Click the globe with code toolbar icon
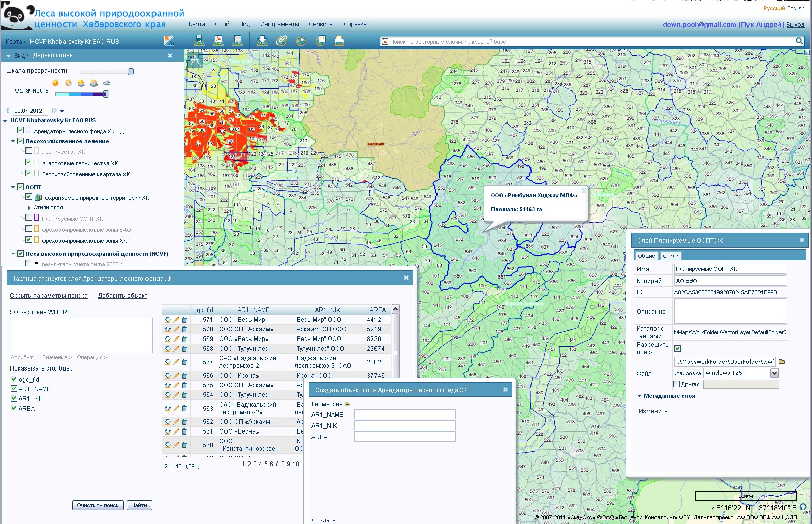The height and width of the screenshot is (524, 812). [320, 41]
